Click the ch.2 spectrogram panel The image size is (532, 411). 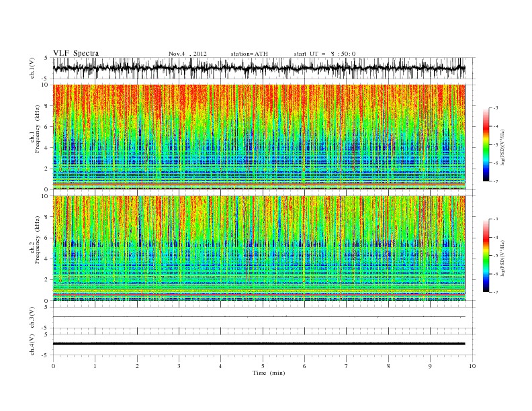[x=259, y=248]
